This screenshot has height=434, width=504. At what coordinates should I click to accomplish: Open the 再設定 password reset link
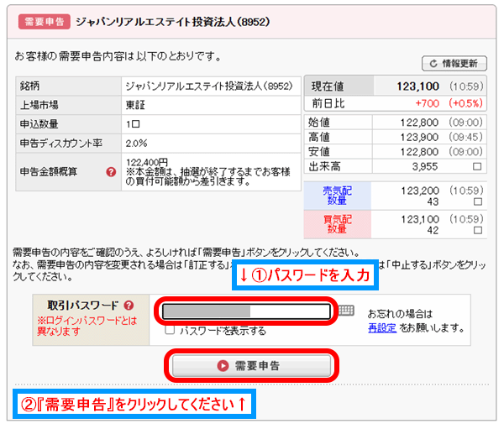tap(382, 328)
